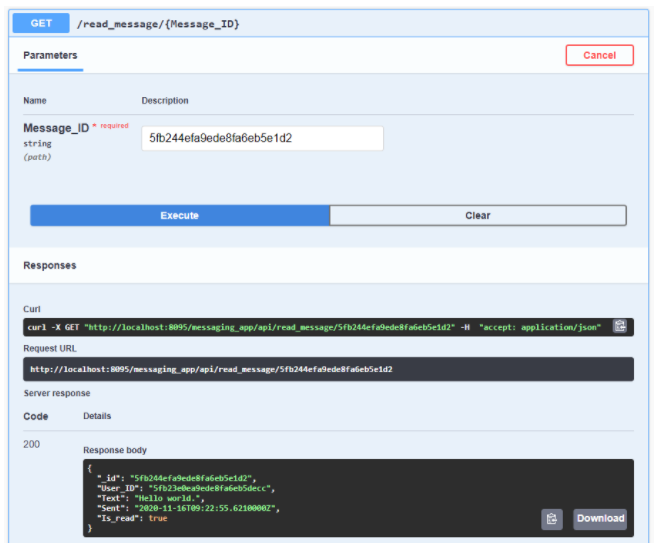Switch to the Parameters tab
Screen dimensions: 660x557
pos(50,55)
